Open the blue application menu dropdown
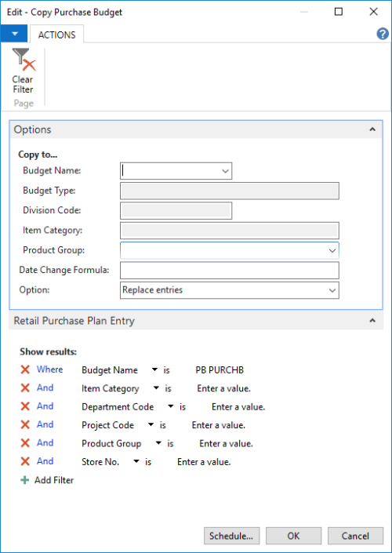The image size is (392, 553). [14, 34]
